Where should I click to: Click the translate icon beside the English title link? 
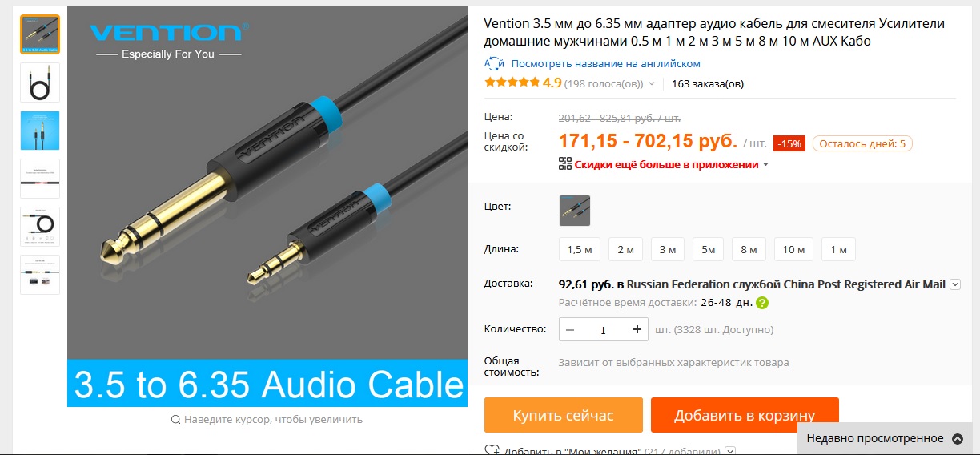pos(494,63)
